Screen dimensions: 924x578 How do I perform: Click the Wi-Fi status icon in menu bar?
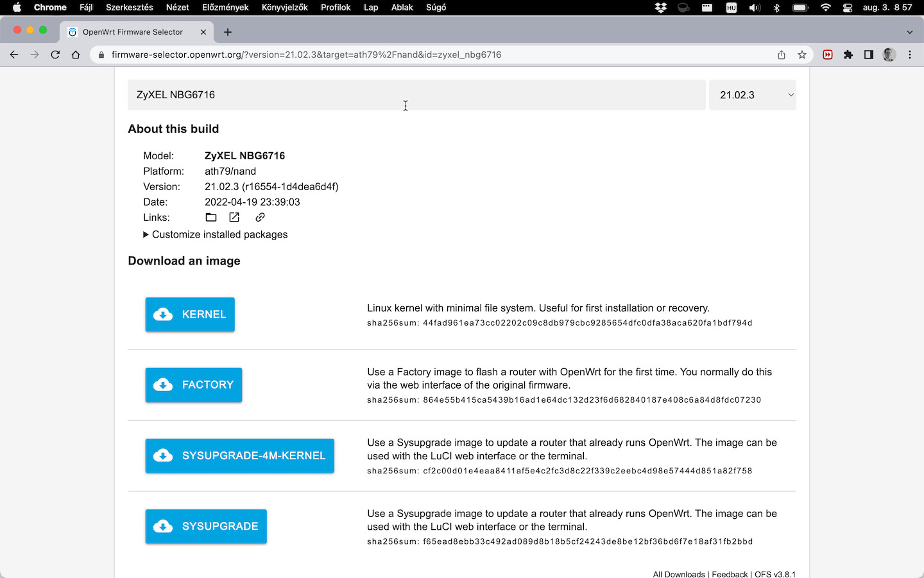826,8
